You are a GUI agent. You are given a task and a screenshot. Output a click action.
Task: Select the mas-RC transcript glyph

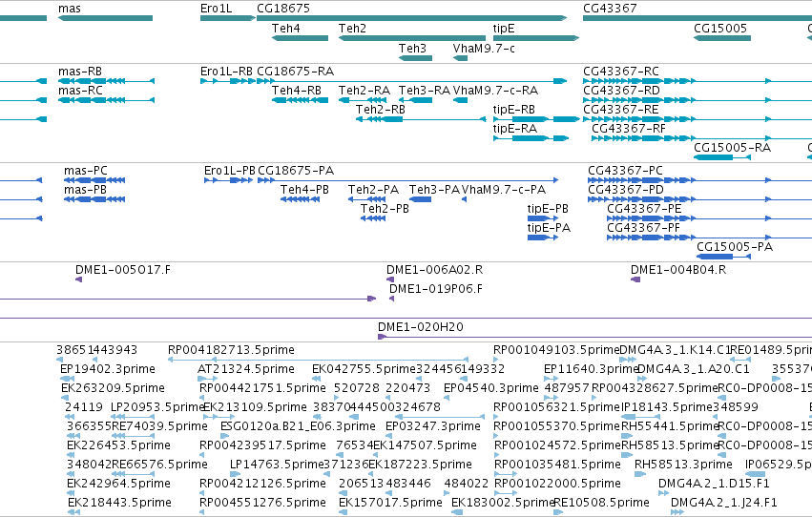106,100
